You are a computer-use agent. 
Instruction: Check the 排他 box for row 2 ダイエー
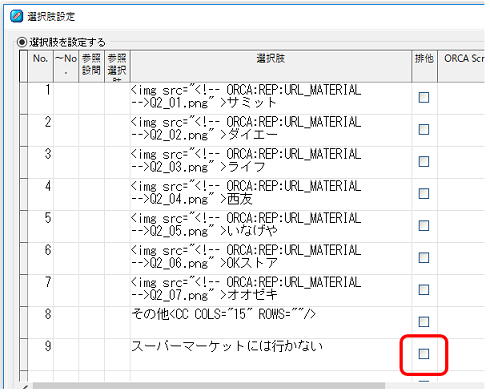(x=424, y=130)
